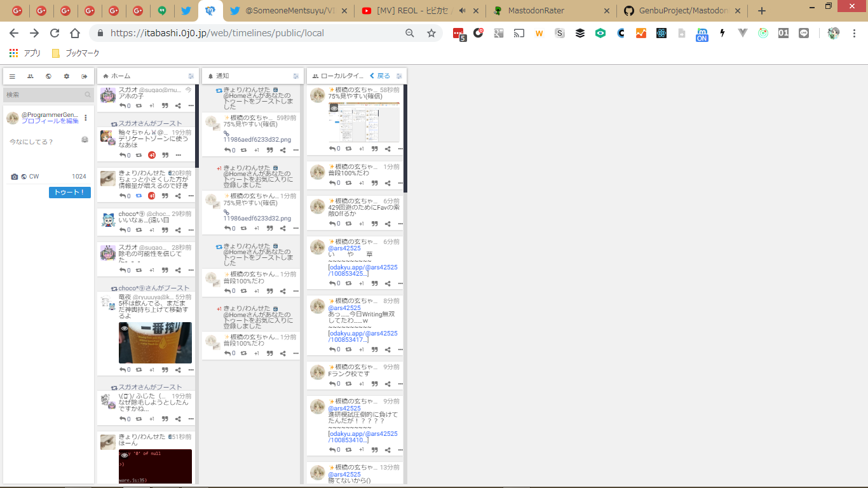Viewport: 868px width, 488px height.
Task: Click the camera icon to attach media
Action: tap(15, 177)
